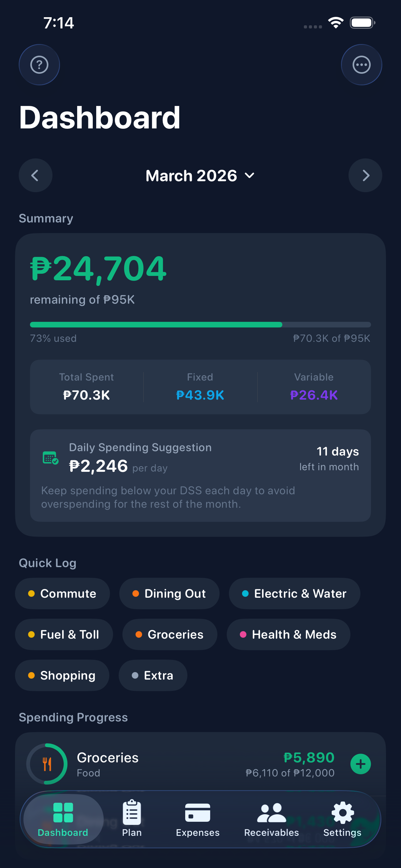
Task: Expand the March 2026 month picker
Action: (x=200, y=176)
